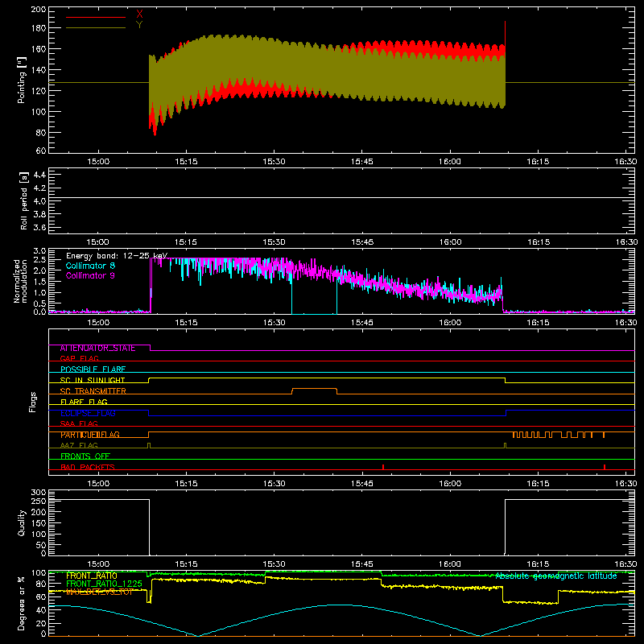The height and width of the screenshot is (644, 644).
Task: Click '15:15' time label under Flags panel
Action: coord(186,484)
